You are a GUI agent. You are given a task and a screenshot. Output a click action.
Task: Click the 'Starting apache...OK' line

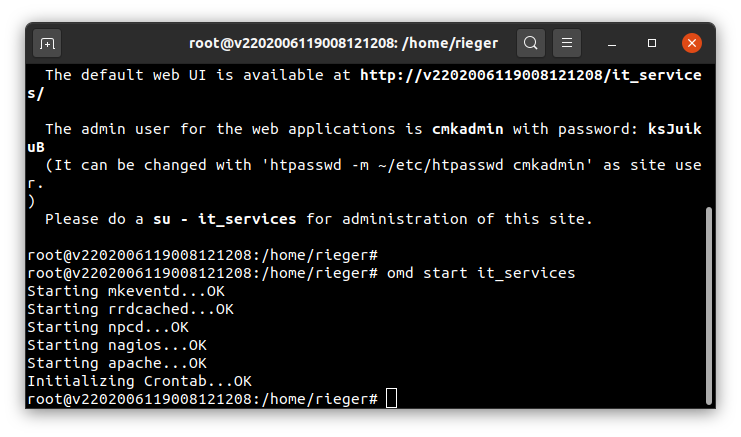pos(117,363)
